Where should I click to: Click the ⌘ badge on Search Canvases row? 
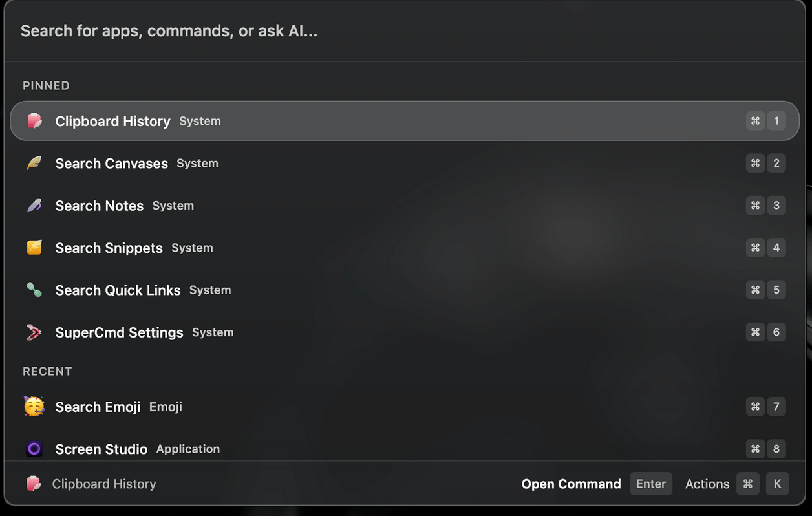click(x=755, y=163)
